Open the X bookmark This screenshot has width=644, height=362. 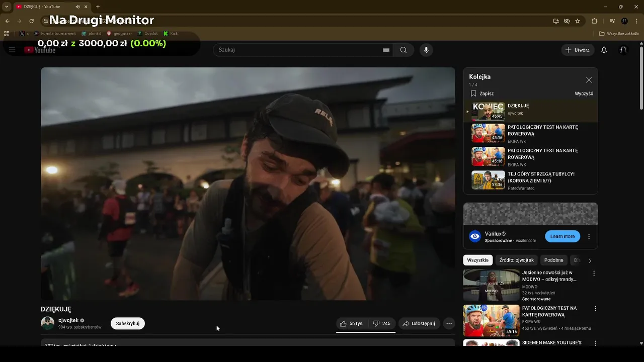pyautogui.click(x=24, y=34)
